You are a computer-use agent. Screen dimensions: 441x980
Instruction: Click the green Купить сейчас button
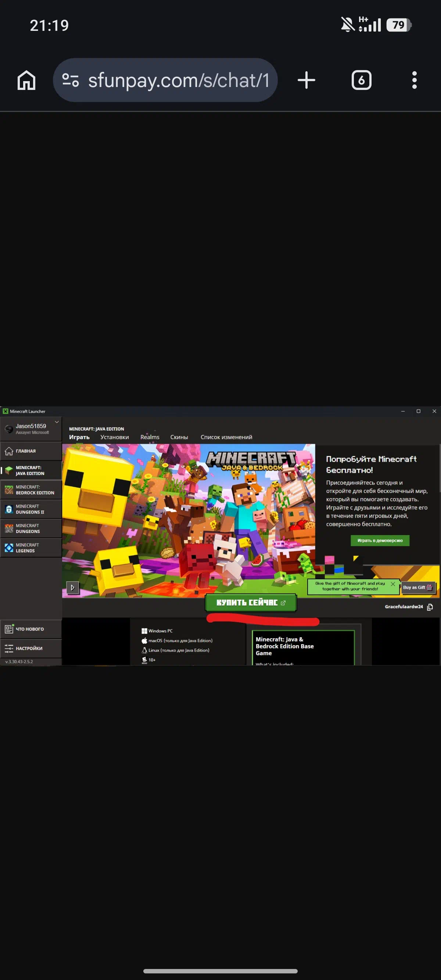[251, 603]
